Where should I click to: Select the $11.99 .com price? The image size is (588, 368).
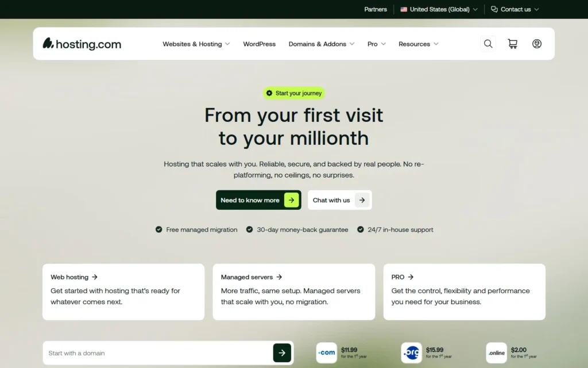(349, 350)
